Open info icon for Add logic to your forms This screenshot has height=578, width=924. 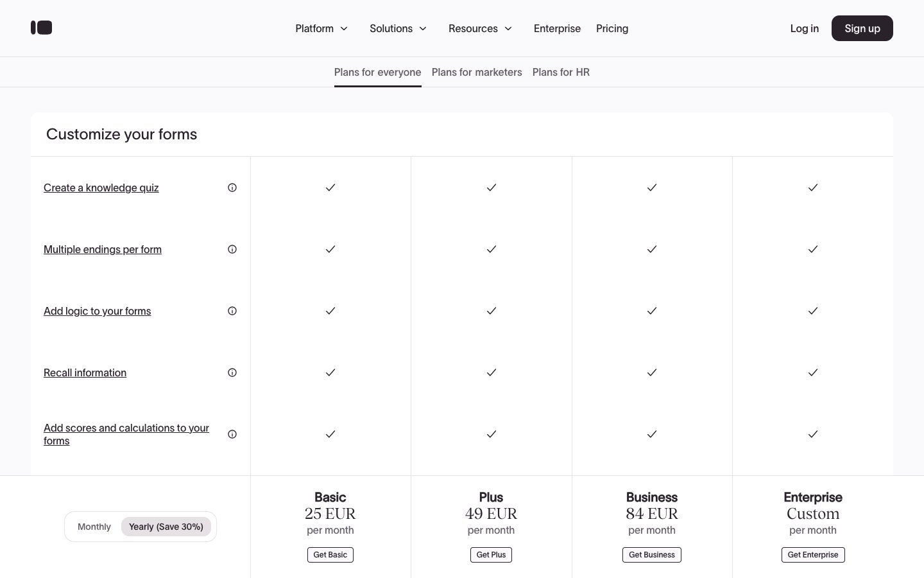click(x=232, y=311)
